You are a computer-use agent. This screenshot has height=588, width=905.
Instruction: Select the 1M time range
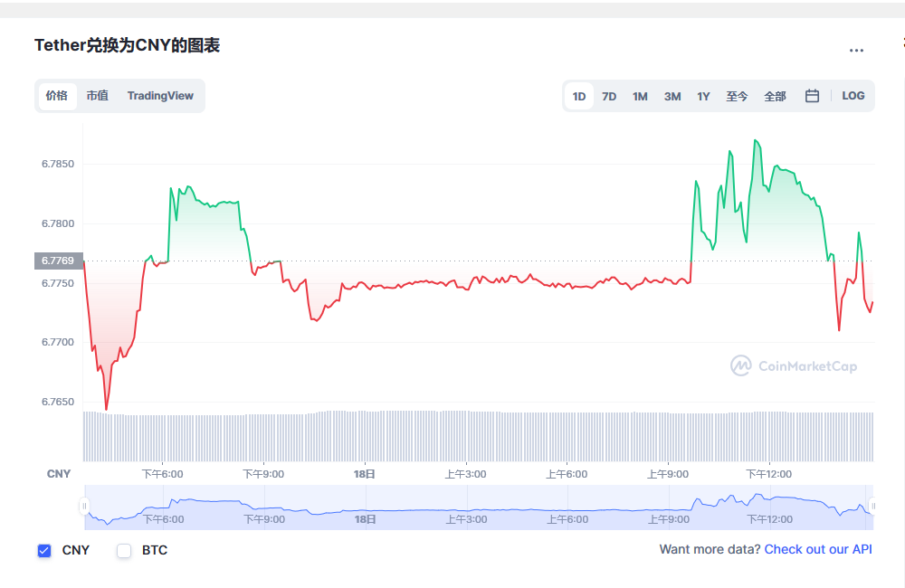(x=640, y=97)
